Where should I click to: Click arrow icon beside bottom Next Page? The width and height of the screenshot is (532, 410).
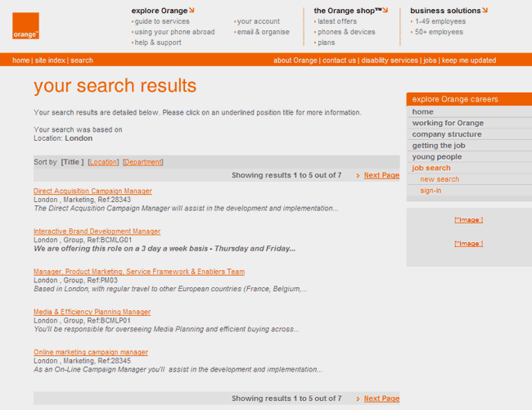(x=358, y=399)
